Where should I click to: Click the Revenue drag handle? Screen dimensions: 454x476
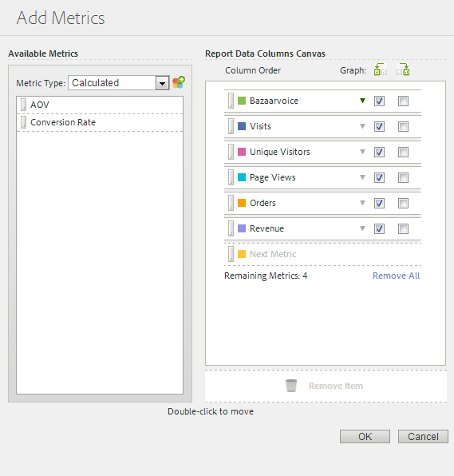click(x=231, y=228)
